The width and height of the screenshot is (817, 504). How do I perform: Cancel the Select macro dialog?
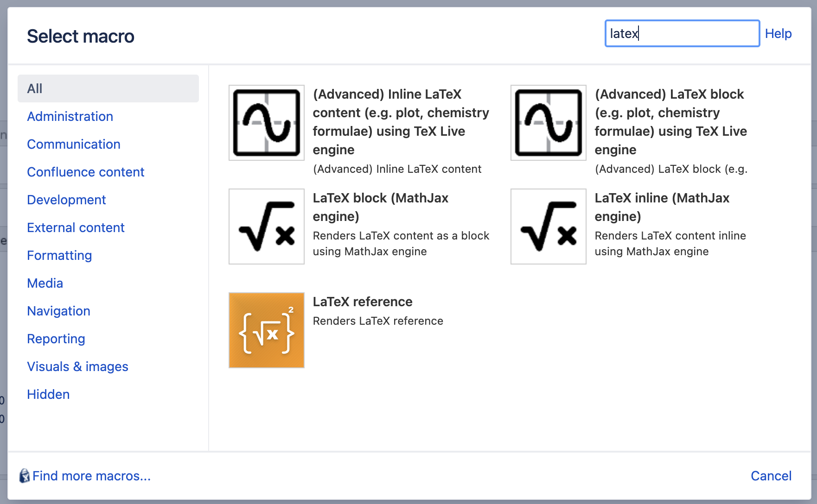click(x=771, y=476)
